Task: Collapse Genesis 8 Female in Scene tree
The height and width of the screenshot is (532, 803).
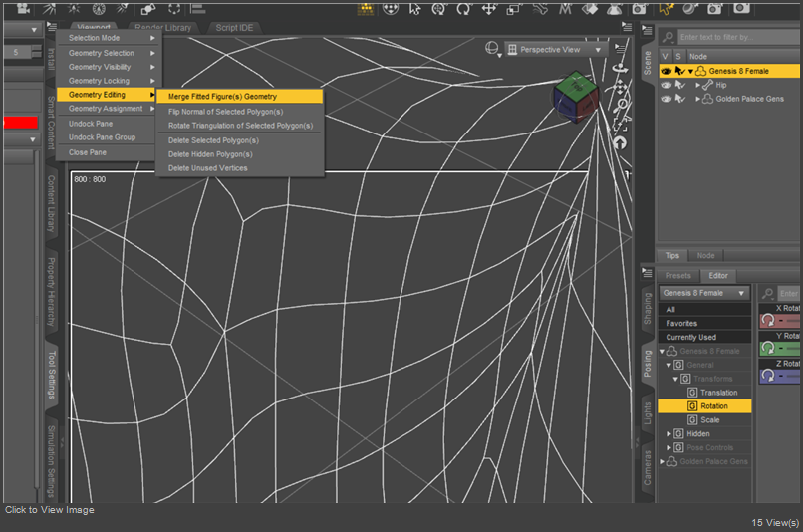Action: pyautogui.click(x=690, y=71)
